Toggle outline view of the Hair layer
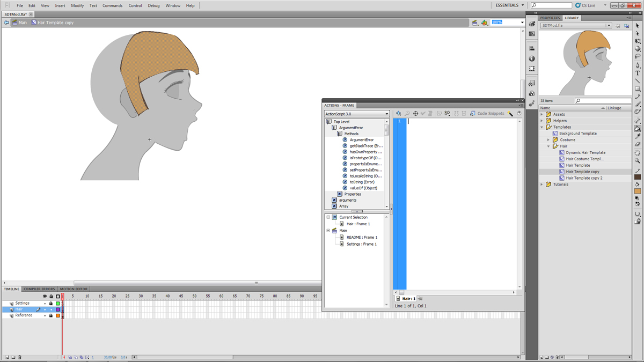This screenshot has width=644, height=362. coord(58,309)
